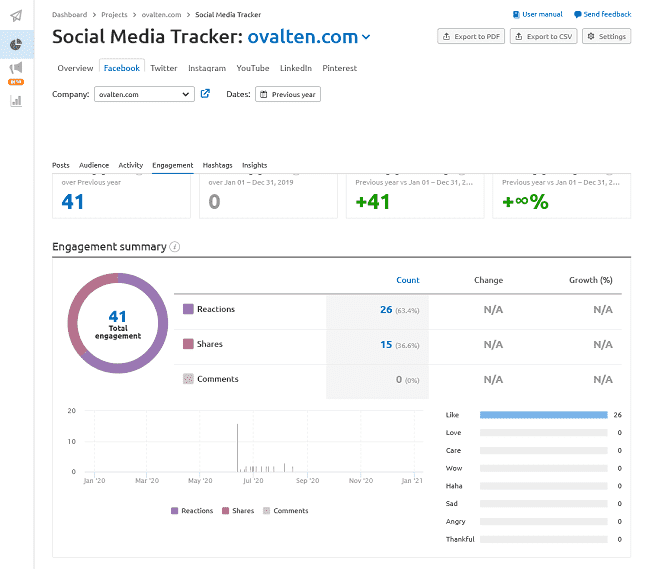
Task: Switch to the Instagram tab
Action: click(207, 68)
